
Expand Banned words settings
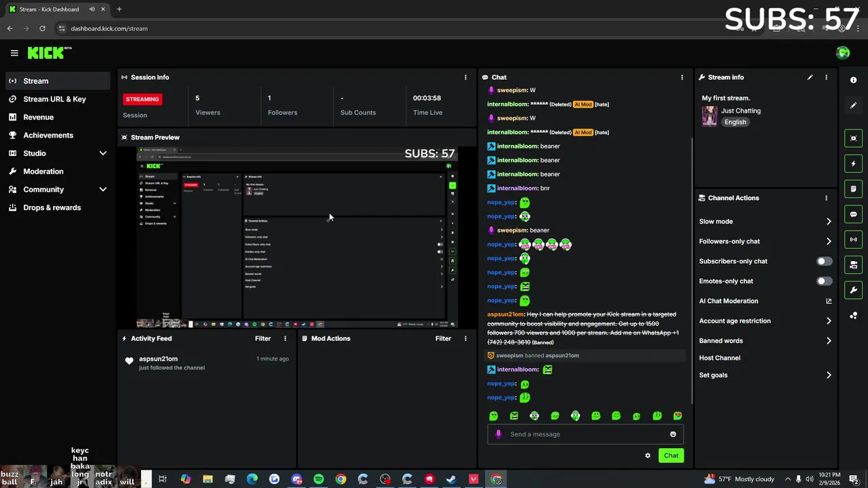[x=829, y=341]
